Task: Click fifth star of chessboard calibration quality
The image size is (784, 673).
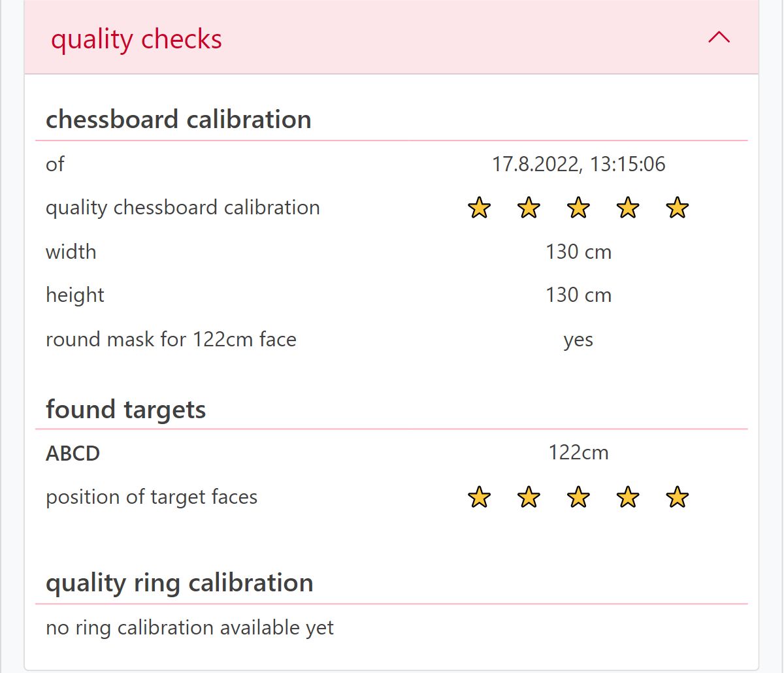Action: (678, 208)
